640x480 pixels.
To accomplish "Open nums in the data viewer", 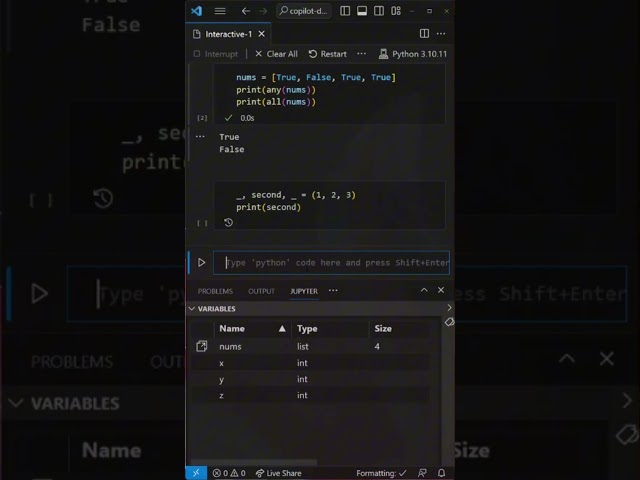I will coord(202,346).
